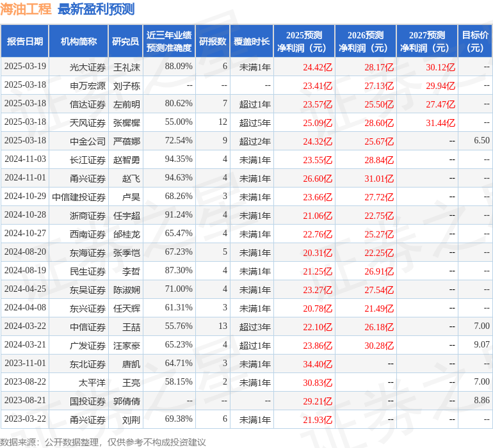The image size is (493, 448).
Task: Click analyst name 任宇超
Action: coord(127,216)
